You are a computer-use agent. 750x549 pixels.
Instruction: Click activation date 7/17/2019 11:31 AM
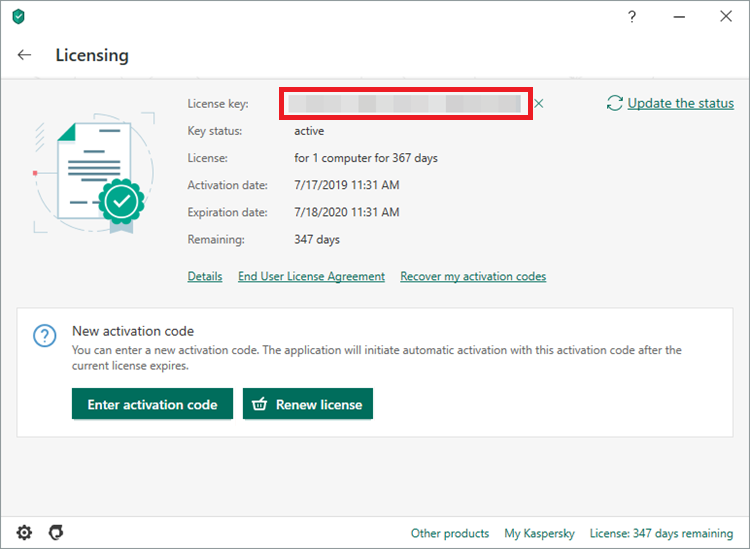[347, 185]
